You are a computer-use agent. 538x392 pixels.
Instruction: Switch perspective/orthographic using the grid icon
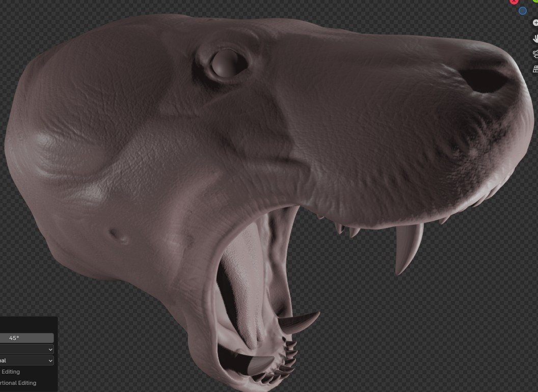pyautogui.click(x=535, y=69)
